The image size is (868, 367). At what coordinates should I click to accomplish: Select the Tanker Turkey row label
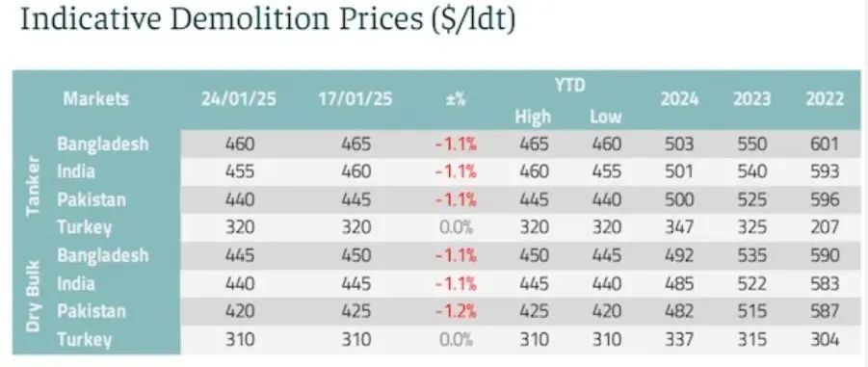(84, 227)
